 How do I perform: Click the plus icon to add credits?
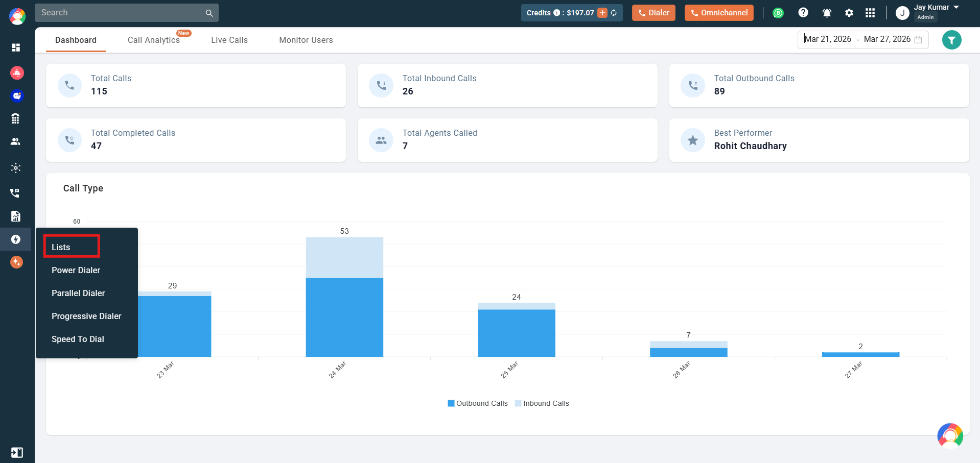[602, 13]
